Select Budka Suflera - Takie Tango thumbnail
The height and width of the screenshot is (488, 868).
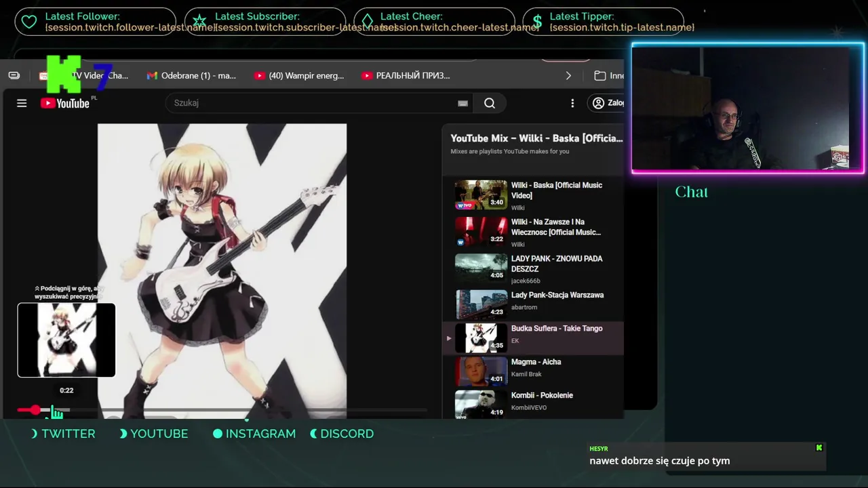coord(481,338)
